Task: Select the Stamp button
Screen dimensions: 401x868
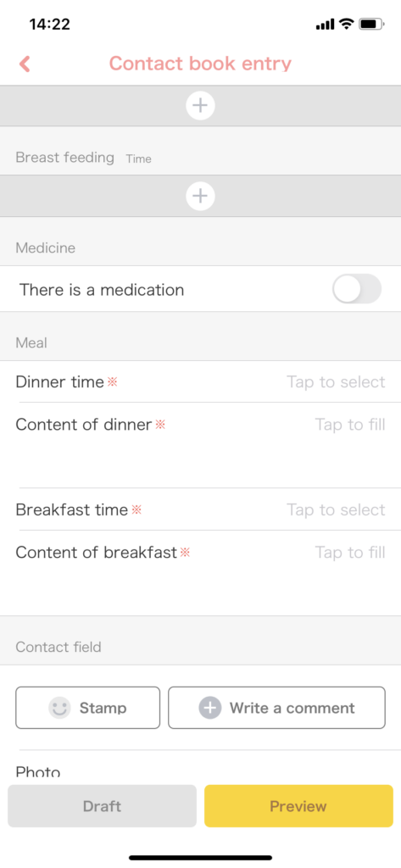Action: click(x=87, y=708)
